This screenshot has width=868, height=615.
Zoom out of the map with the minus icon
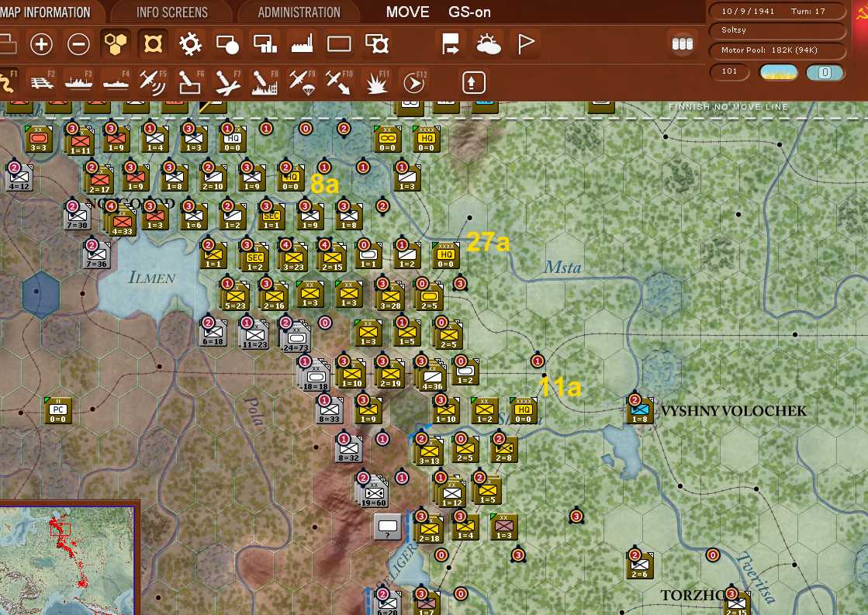click(x=78, y=44)
